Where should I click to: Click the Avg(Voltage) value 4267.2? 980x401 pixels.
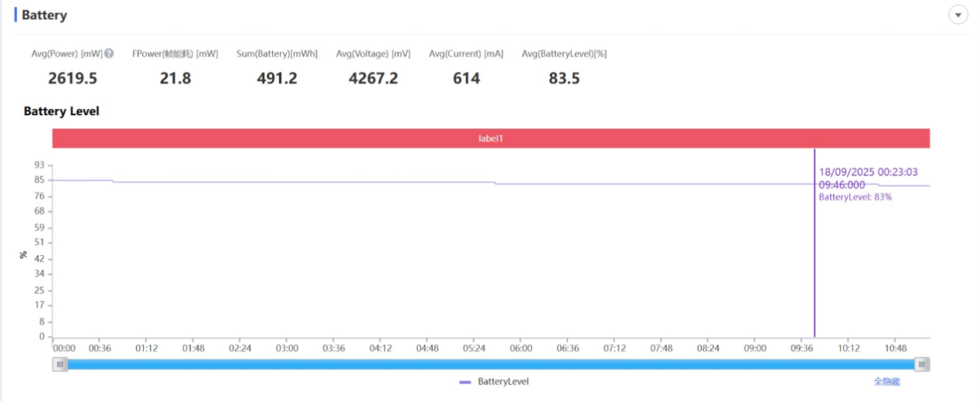click(373, 78)
